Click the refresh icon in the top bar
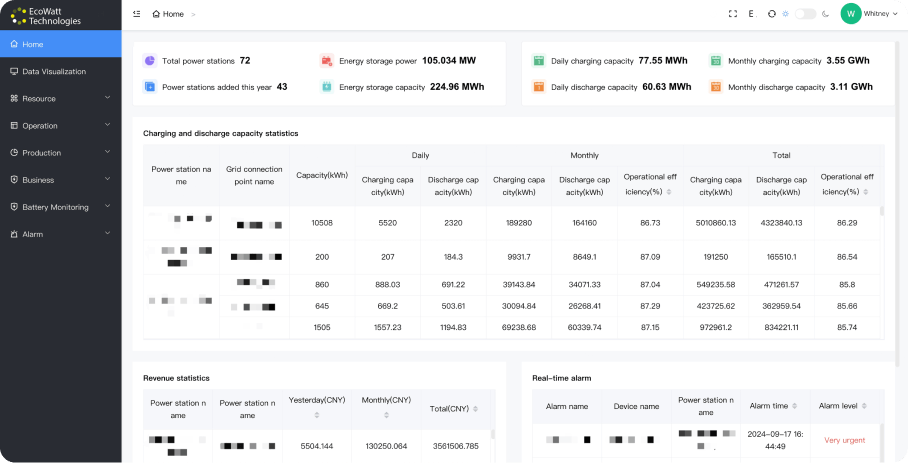The height and width of the screenshot is (463, 908). [x=771, y=14]
